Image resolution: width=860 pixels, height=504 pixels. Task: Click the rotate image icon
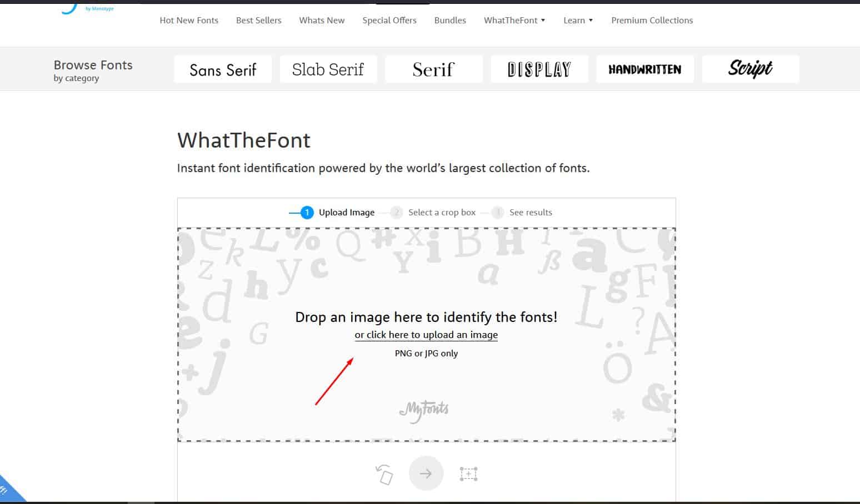click(384, 475)
